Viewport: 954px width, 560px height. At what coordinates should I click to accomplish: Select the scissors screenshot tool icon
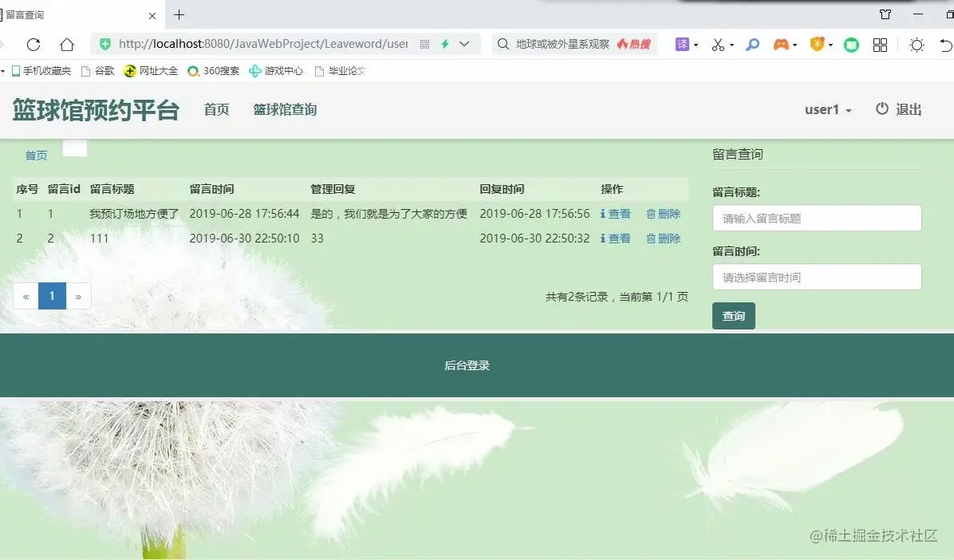point(718,45)
